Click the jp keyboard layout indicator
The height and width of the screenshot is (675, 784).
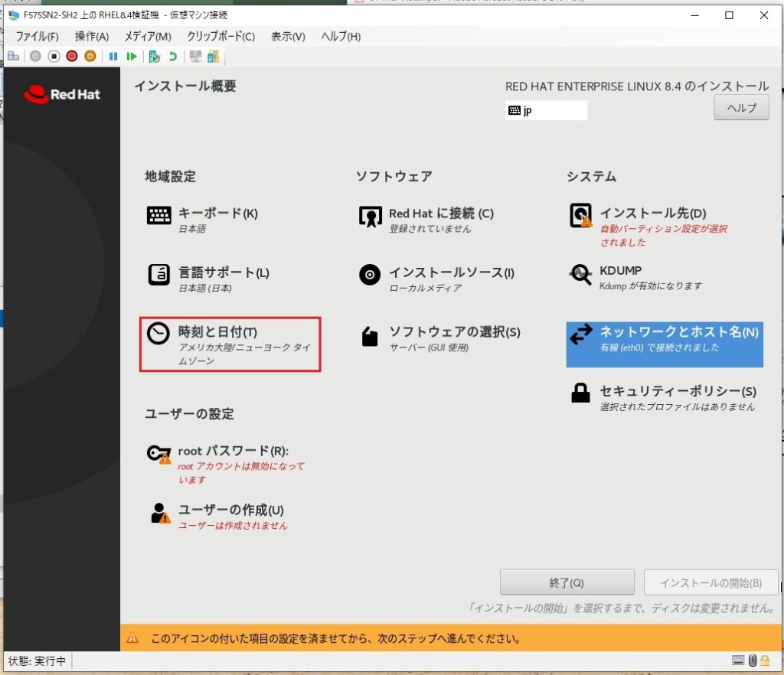point(546,110)
